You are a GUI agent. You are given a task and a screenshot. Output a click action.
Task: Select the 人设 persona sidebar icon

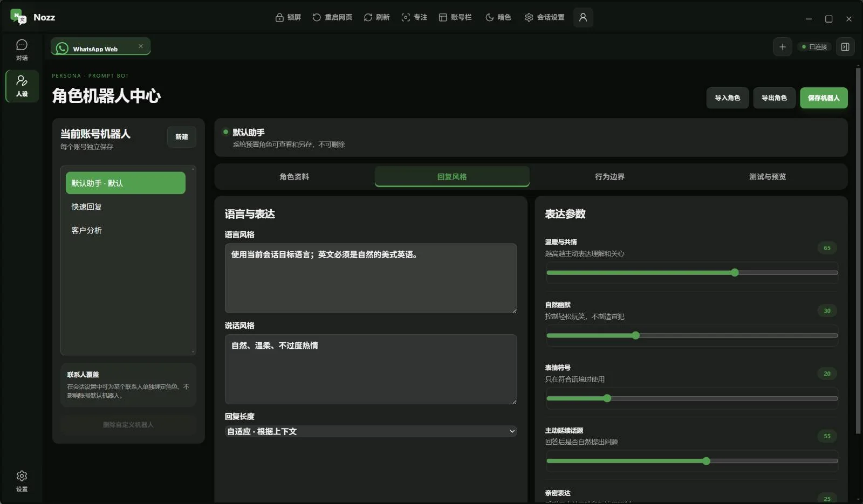[22, 86]
